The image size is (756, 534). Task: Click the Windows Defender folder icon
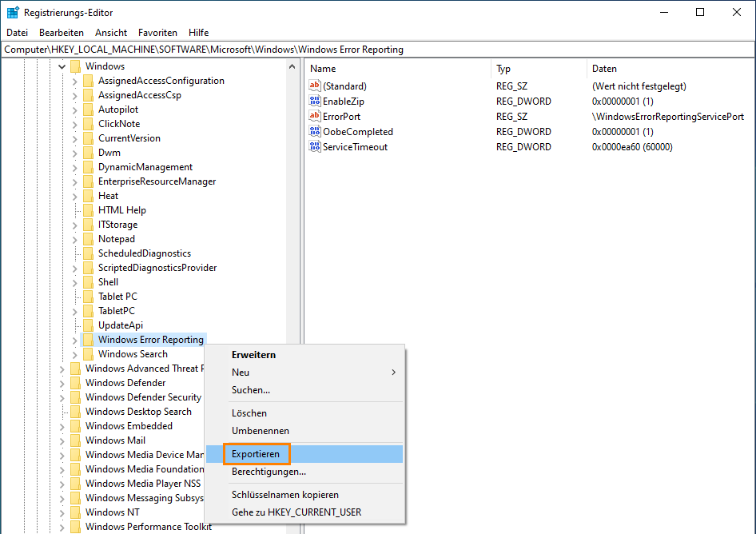[x=75, y=382]
